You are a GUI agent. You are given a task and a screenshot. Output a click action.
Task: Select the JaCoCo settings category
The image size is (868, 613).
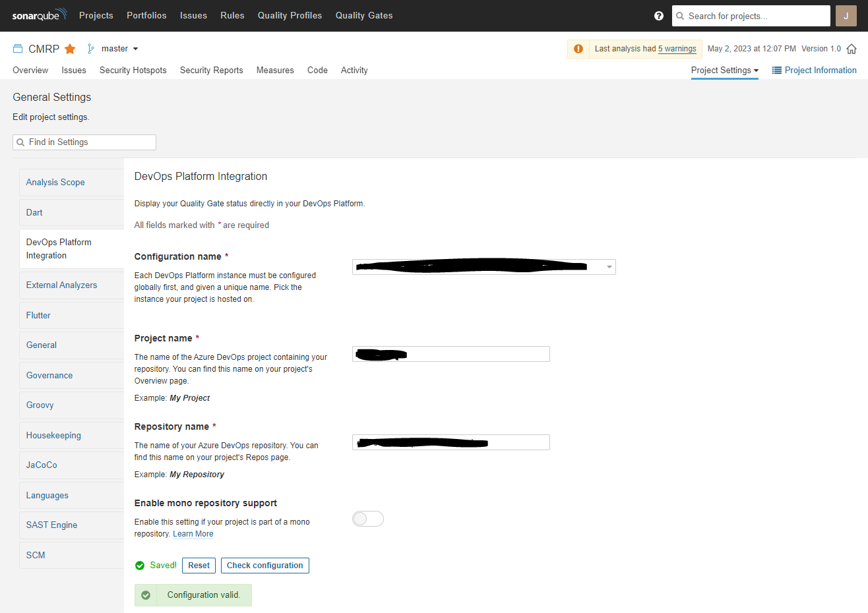click(x=71, y=465)
